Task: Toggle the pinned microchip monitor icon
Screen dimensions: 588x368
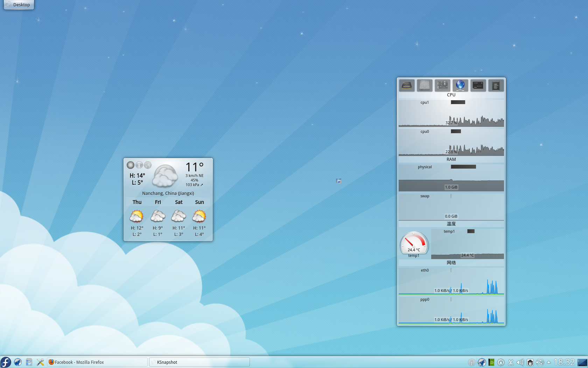Action: coord(496,86)
